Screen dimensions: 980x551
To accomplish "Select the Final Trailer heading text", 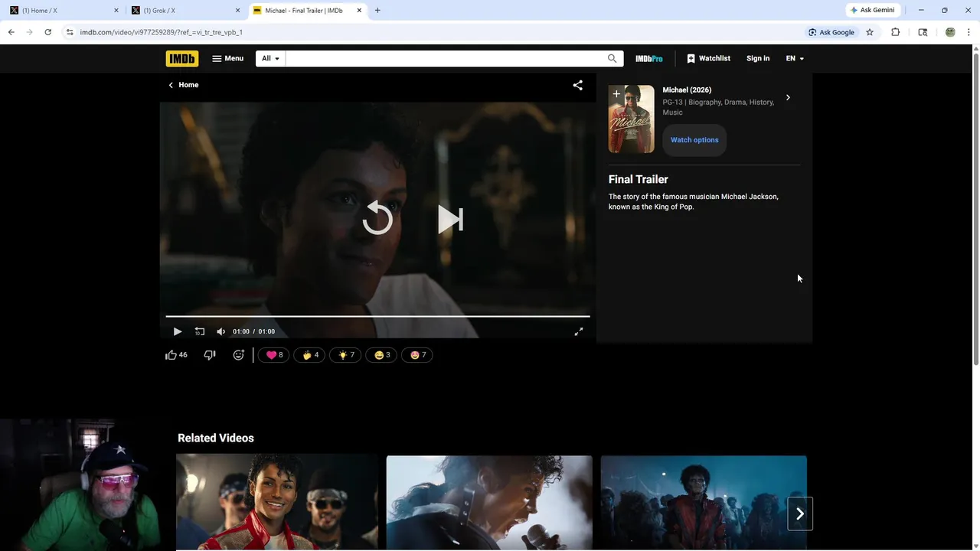I will pos(639,179).
